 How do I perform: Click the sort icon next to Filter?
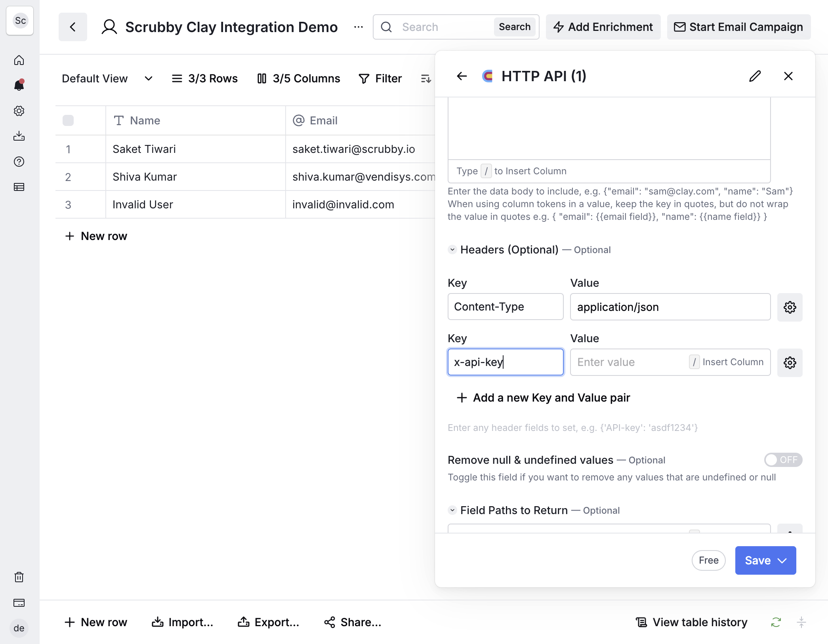tap(426, 78)
